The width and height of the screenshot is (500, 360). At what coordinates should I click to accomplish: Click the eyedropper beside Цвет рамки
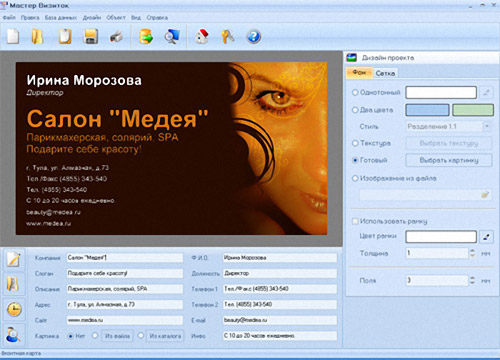pos(486,237)
